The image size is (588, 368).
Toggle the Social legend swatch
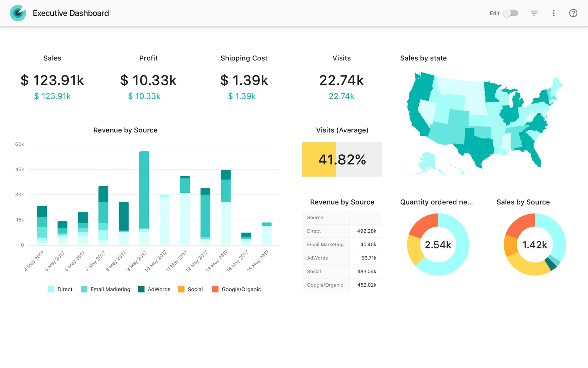(181, 289)
